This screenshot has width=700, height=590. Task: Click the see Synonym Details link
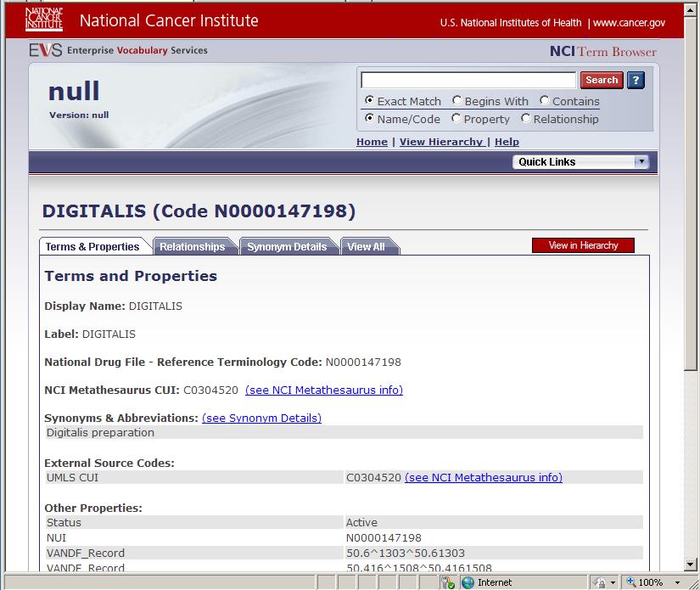[x=261, y=418]
